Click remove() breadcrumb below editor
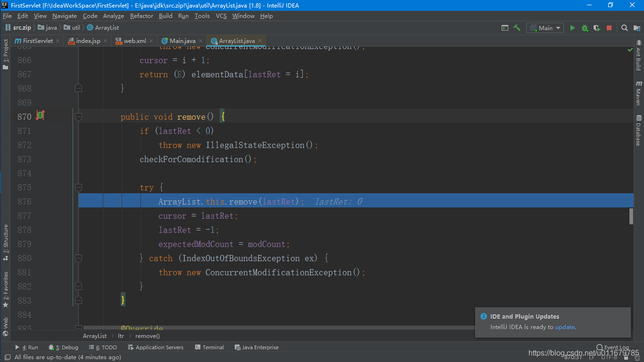Screen dimensions: 644x362 [x=148, y=336]
